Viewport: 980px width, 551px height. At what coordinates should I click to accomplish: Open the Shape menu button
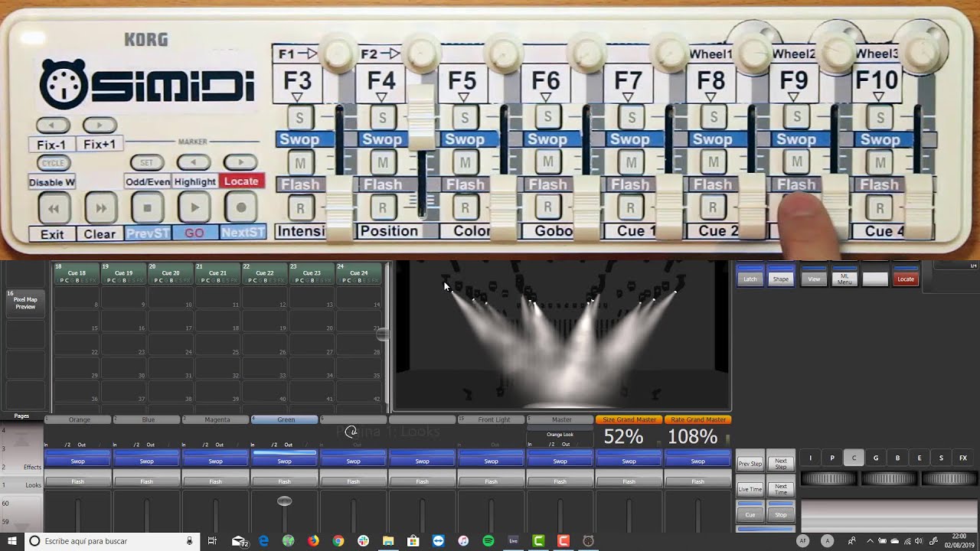click(x=781, y=278)
